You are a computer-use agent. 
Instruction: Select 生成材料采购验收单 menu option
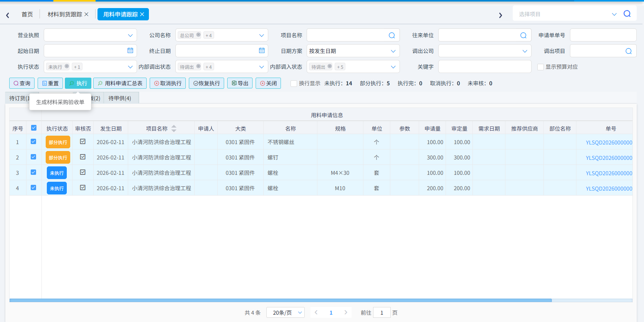click(x=60, y=102)
